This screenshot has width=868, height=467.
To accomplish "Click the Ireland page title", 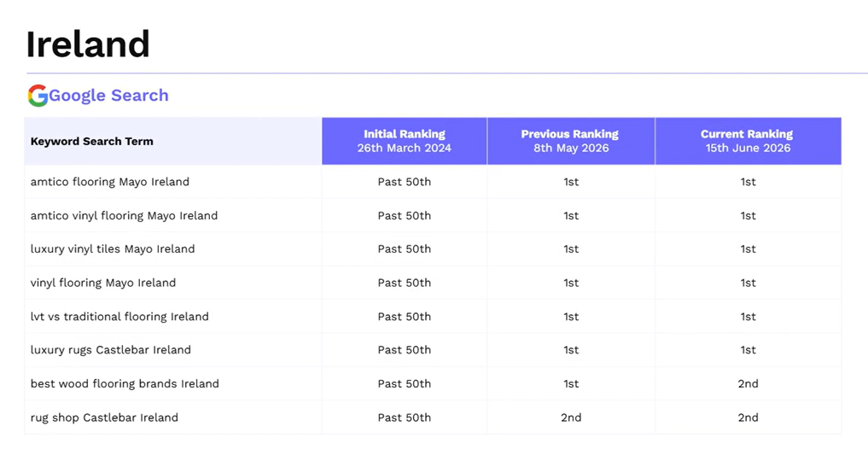I will 88,44.
